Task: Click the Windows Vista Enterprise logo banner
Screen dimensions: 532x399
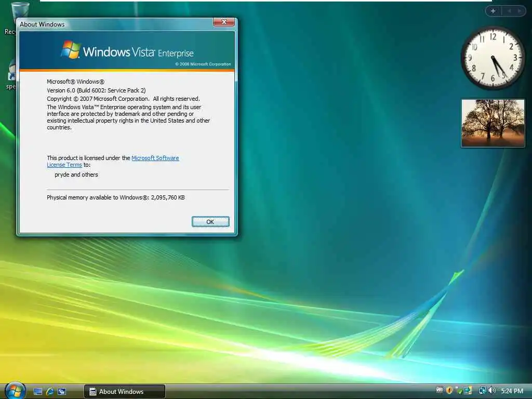Action: point(127,50)
